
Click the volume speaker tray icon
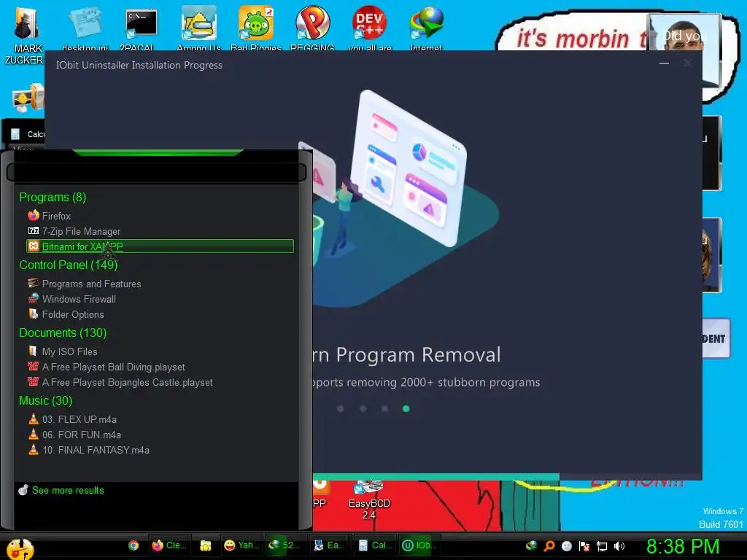[619, 546]
